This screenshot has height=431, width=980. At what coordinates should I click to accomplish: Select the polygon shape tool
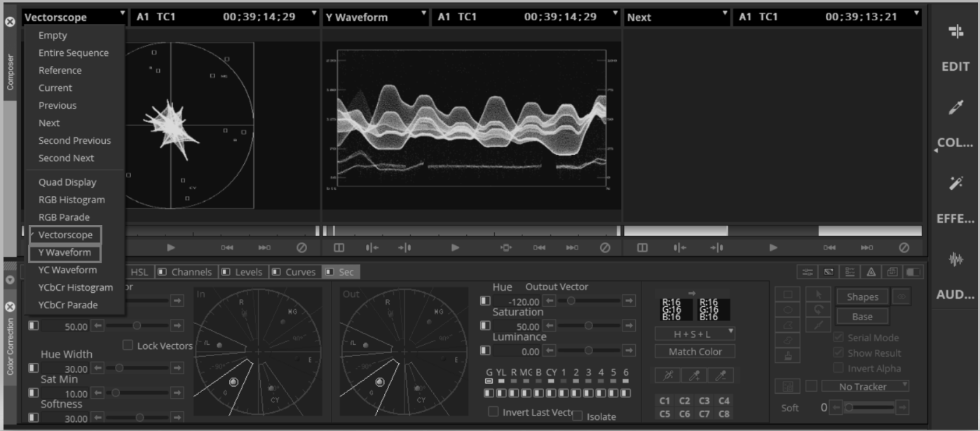[x=788, y=325]
